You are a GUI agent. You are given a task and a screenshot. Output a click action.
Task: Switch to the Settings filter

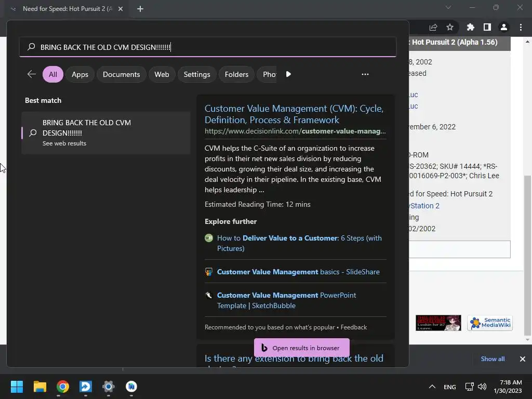pyautogui.click(x=197, y=74)
